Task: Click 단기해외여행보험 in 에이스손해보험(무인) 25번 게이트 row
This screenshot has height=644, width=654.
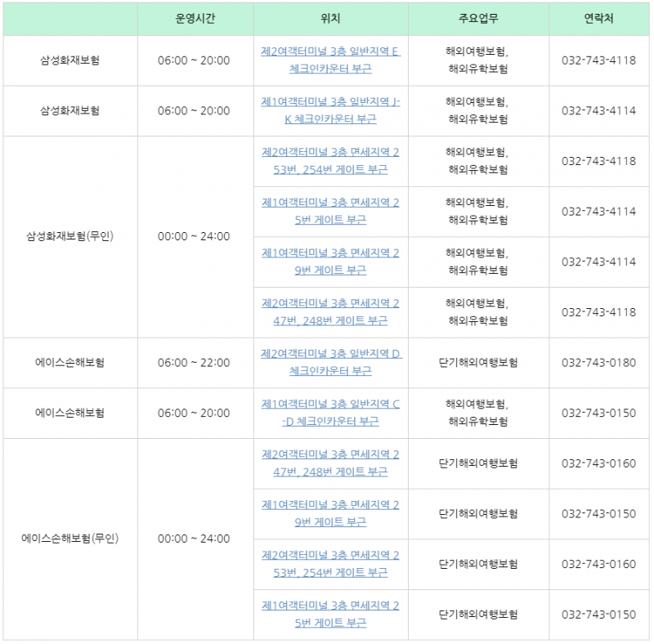Action: pos(478,615)
